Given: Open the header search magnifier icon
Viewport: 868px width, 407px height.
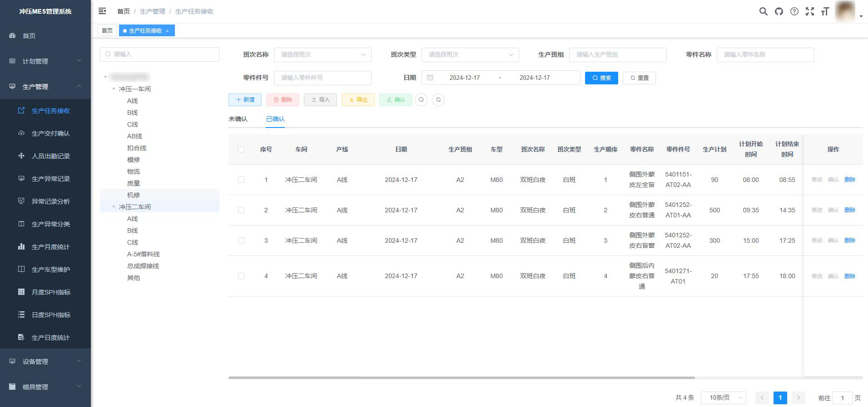Looking at the screenshot, I should coord(763,11).
